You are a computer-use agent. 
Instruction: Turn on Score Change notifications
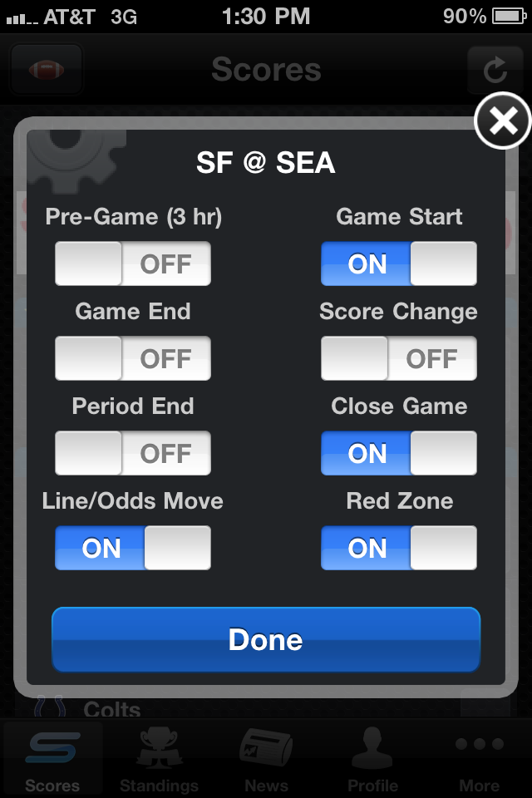point(399,359)
